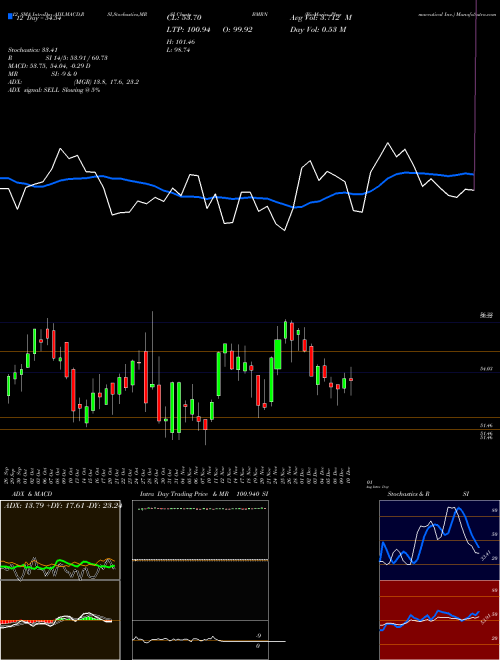Open the MACD histogram panel
500x660 pixels.
click(x=60, y=620)
